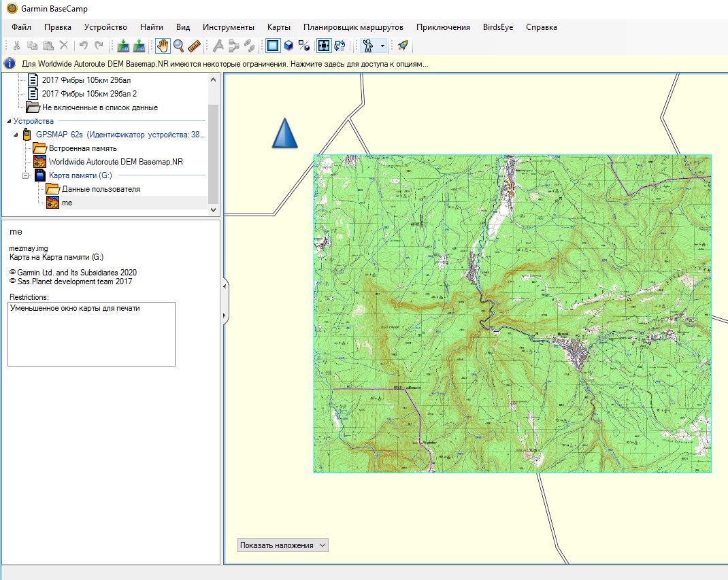Open the activity profile dropdown arrow

point(383,46)
